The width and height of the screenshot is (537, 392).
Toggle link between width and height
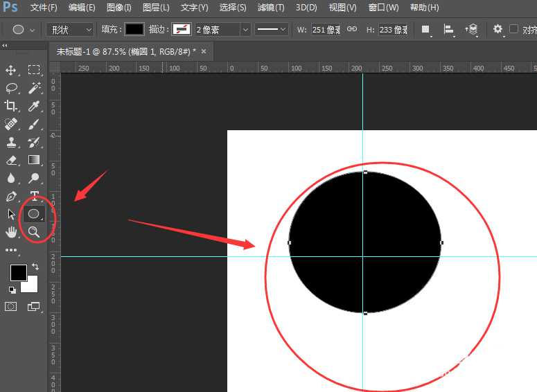click(352, 29)
